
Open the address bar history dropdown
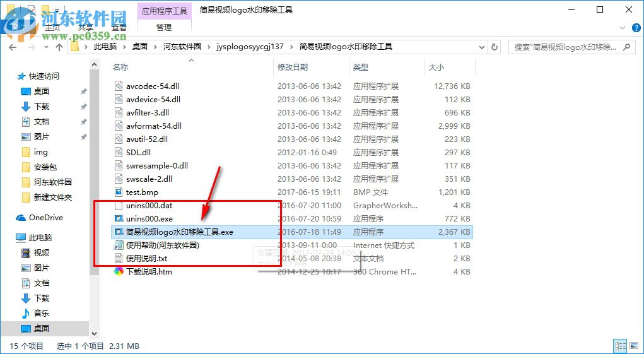481,47
